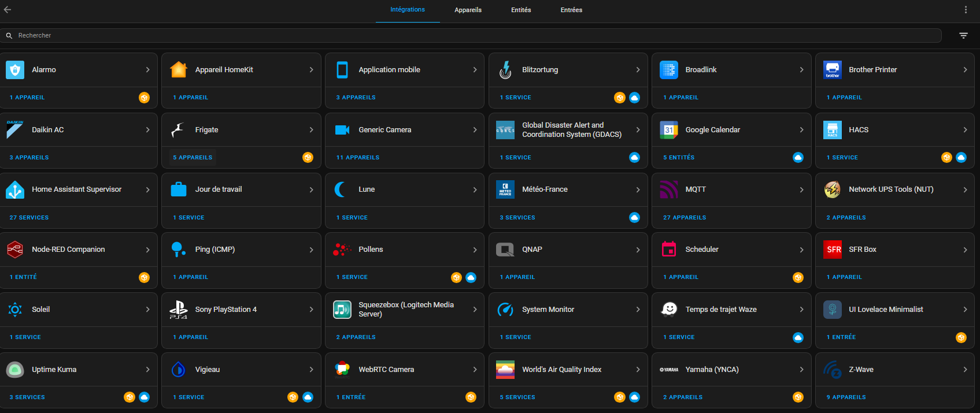Image resolution: width=980 pixels, height=413 pixels.
Task: Open 27 APPAREILS under MQTT
Action: point(685,218)
